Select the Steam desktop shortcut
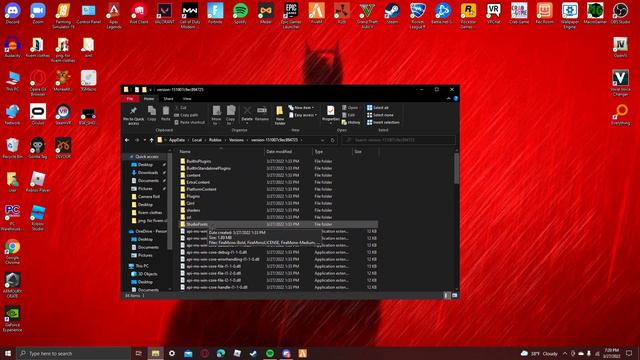Viewport: 640px width, 360px height. (392, 13)
